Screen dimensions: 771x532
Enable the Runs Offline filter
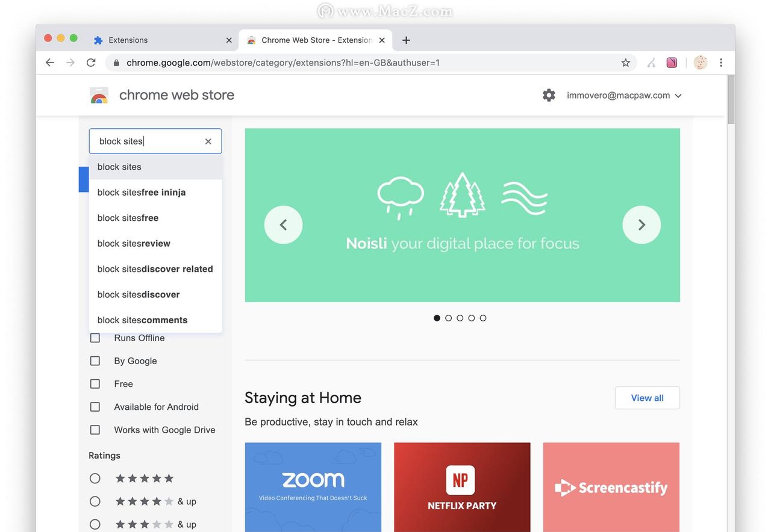coord(95,338)
